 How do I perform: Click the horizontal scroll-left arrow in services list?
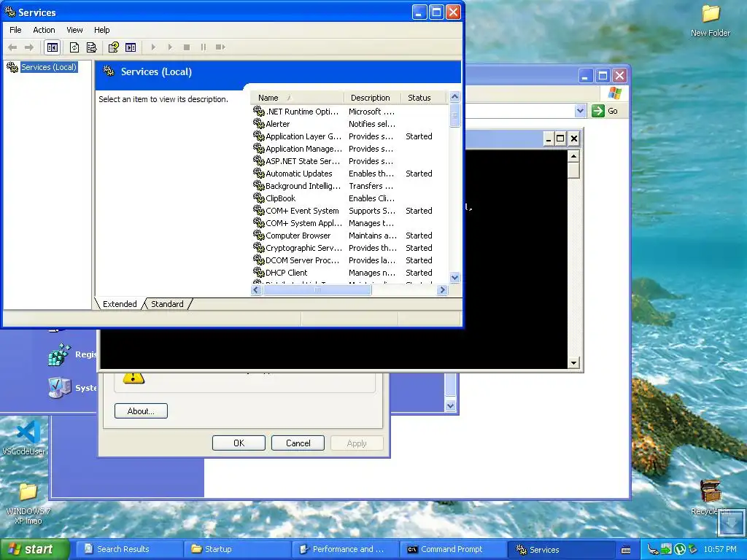pyautogui.click(x=256, y=289)
